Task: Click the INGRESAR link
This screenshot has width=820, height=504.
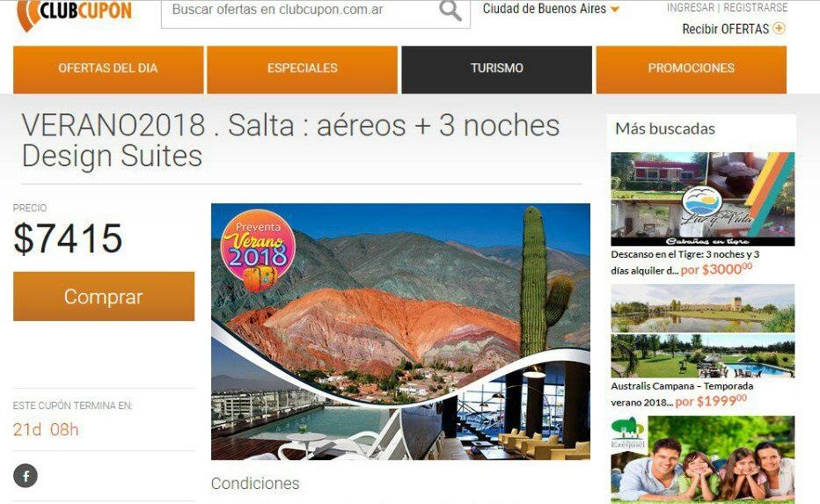Action: [x=691, y=7]
